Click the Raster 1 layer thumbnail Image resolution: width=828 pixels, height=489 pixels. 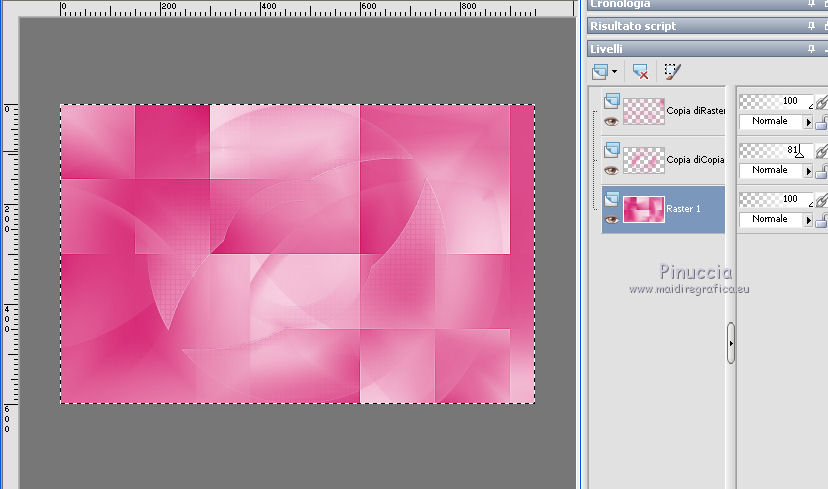pos(644,210)
